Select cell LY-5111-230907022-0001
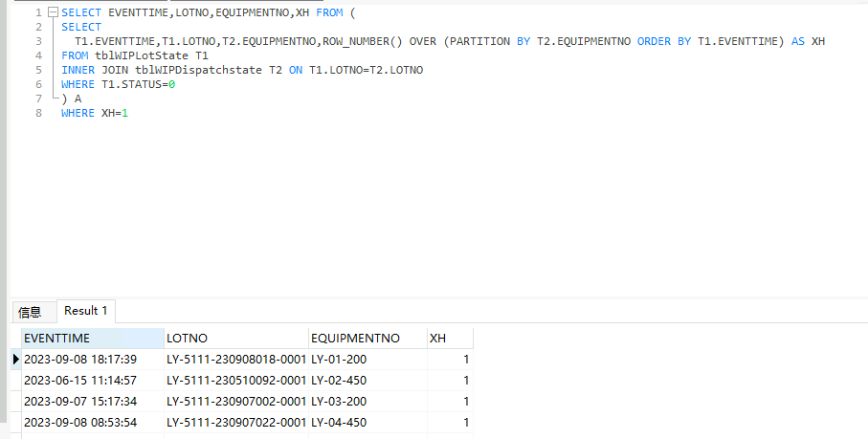 (x=236, y=423)
